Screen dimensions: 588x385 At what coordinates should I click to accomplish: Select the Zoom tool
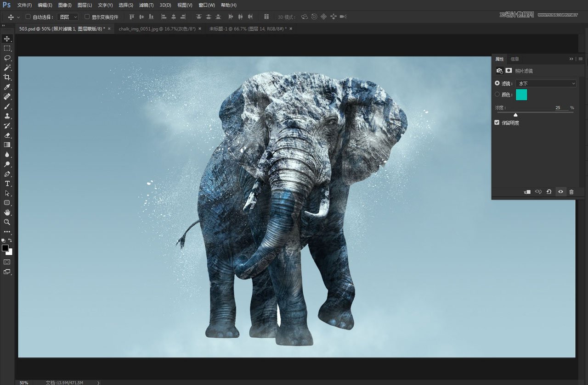[7, 222]
